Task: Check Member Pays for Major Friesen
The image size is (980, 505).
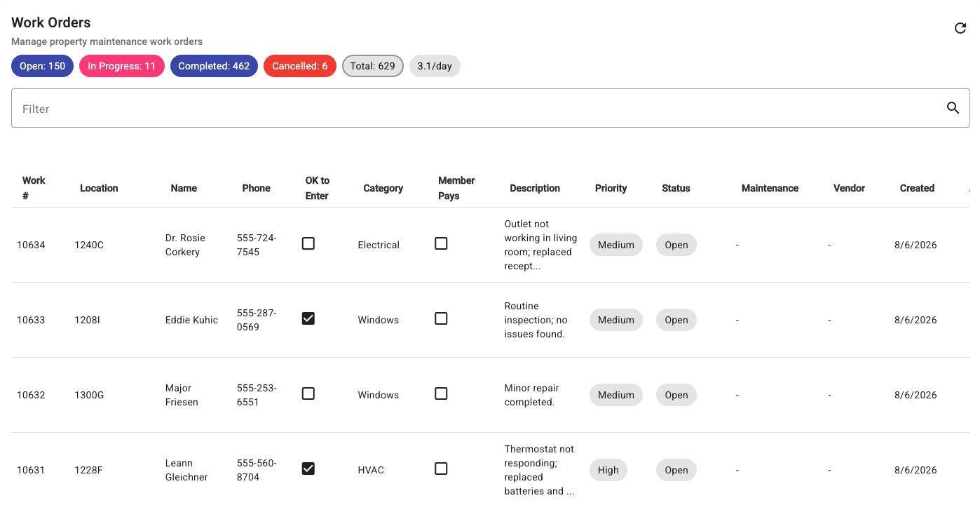Action: (441, 393)
